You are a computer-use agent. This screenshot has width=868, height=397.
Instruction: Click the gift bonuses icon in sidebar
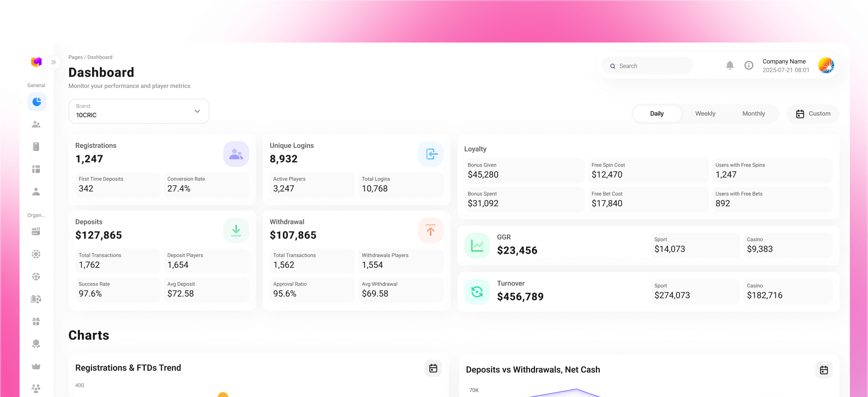point(37,321)
